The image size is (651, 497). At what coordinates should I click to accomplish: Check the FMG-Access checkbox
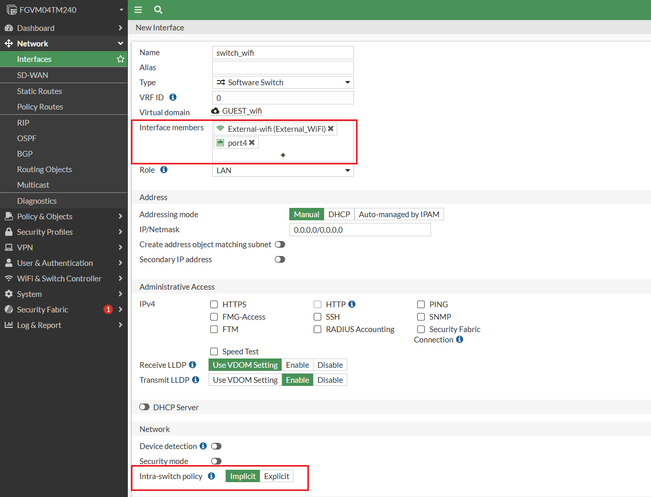coord(214,317)
